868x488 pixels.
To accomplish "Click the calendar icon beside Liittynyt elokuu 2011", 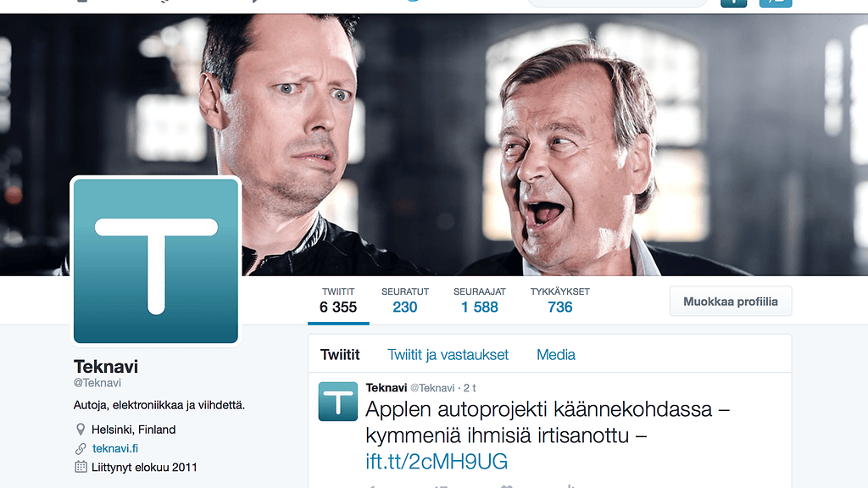I will 81,467.
